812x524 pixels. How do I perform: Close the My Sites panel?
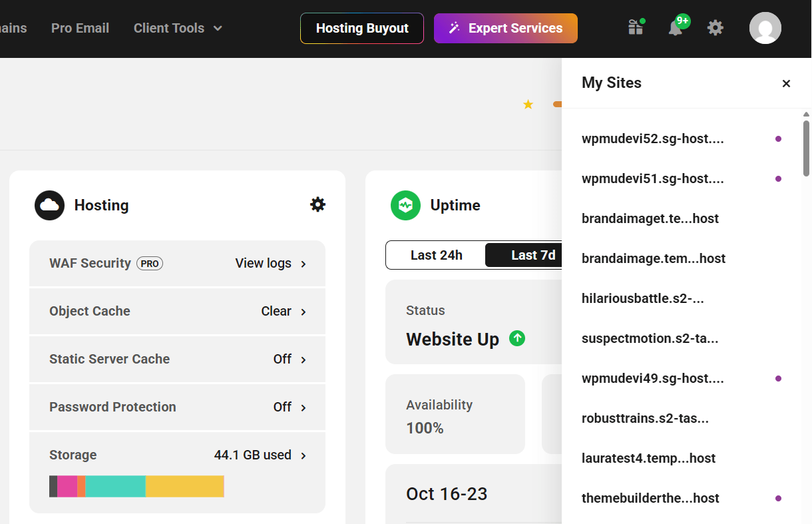(786, 83)
